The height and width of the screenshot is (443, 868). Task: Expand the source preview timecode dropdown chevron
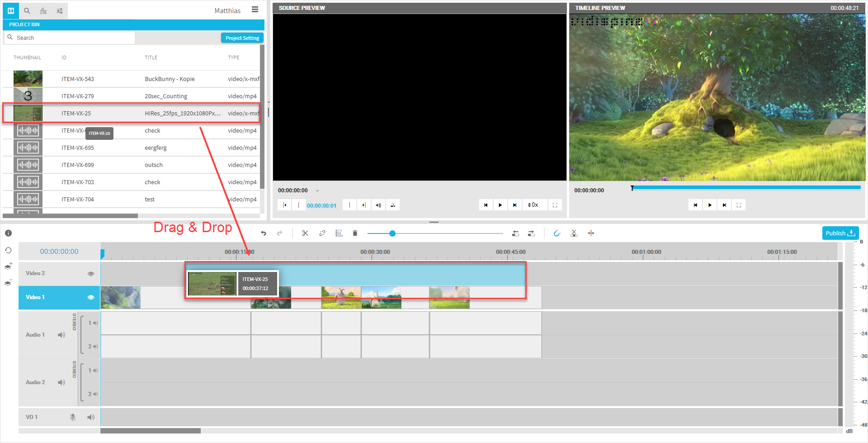coord(317,191)
